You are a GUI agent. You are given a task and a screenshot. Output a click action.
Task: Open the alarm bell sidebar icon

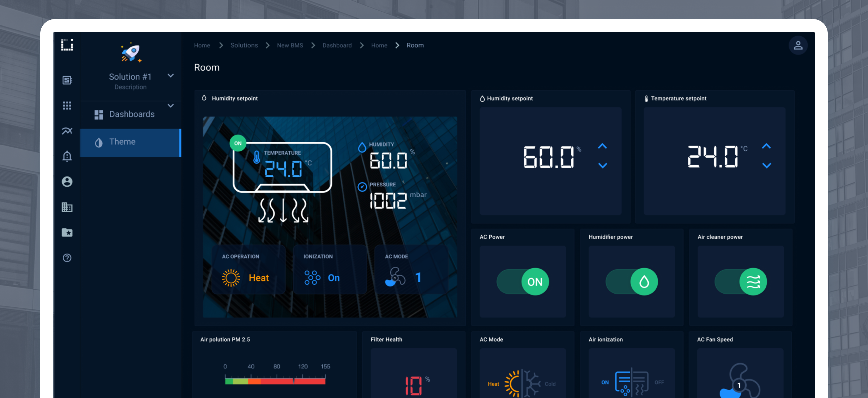(67, 156)
